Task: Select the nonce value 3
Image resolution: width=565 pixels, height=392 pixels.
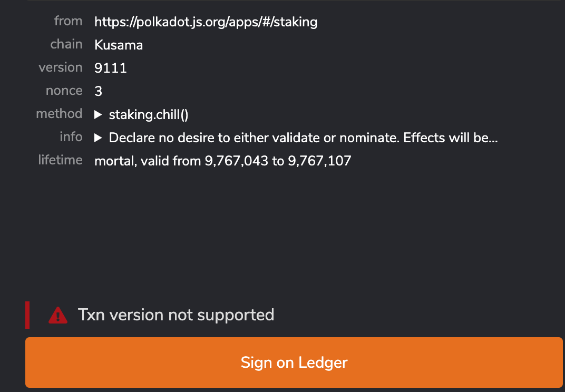Action: click(x=98, y=91)
